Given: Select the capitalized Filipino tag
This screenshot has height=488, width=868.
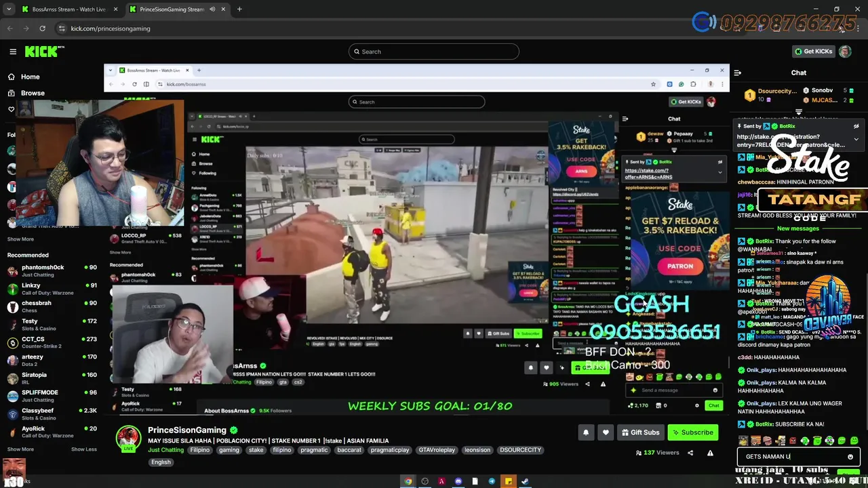Looking at the screenshot, I should coord(199,450).
